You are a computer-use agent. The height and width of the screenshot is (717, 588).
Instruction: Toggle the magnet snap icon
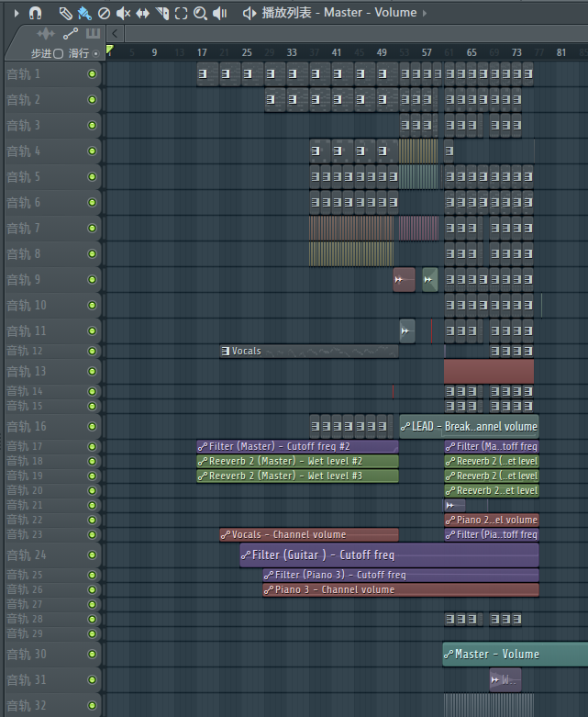(x=35, y=13)
